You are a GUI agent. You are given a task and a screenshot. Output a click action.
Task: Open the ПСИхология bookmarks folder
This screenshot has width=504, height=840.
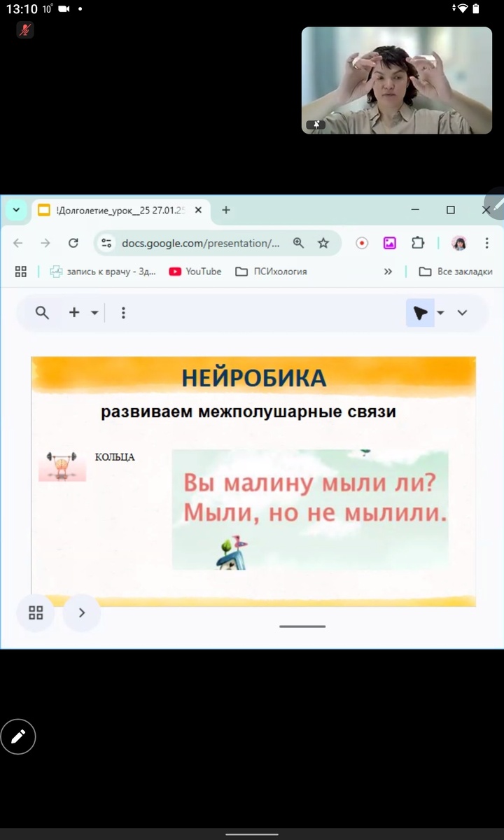coord(272,272)
